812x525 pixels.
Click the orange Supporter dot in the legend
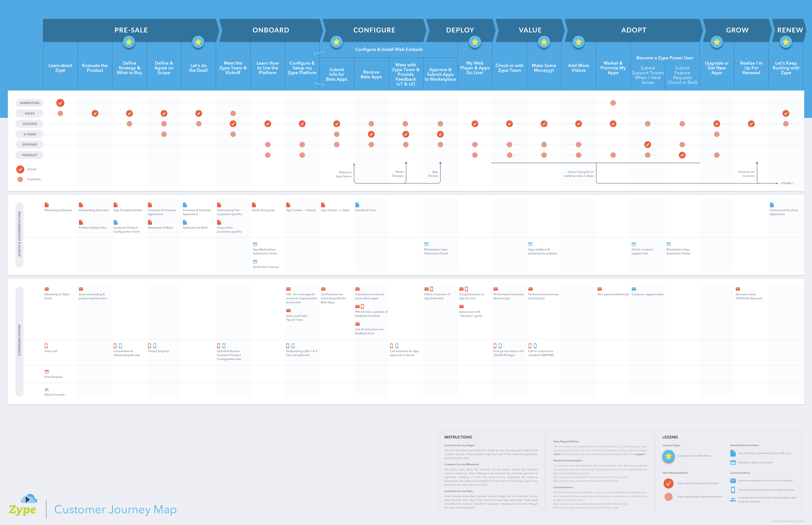point(20,179)
